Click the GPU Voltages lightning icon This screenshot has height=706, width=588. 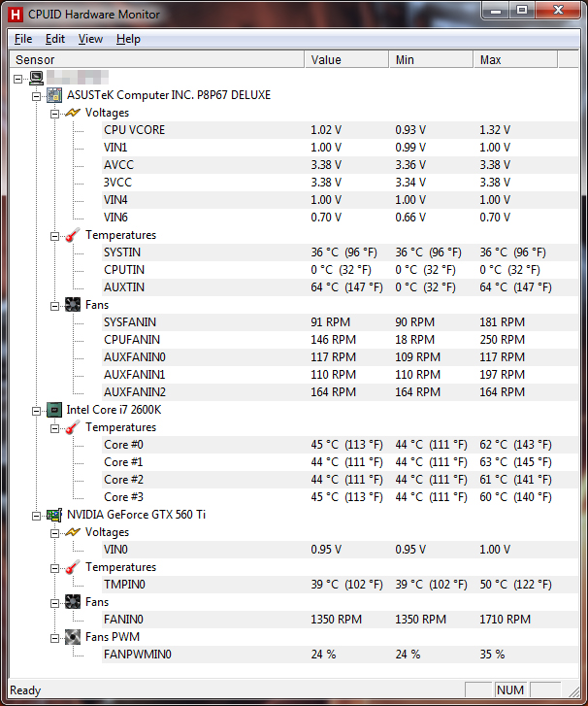(x=73, y=532)
